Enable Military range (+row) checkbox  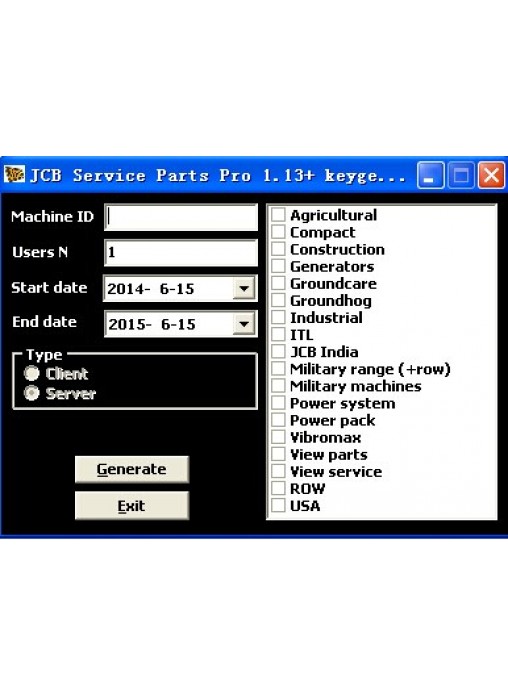coord(278,368)
